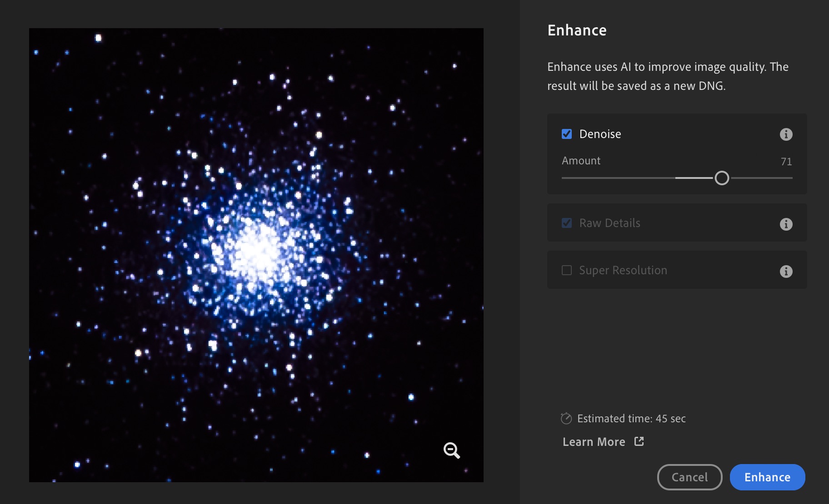This screenshot has width=829, height=504.
Task: Click the stopwatch icon beside estimated time
Action: pyautogui.click(x=565, y=419)
